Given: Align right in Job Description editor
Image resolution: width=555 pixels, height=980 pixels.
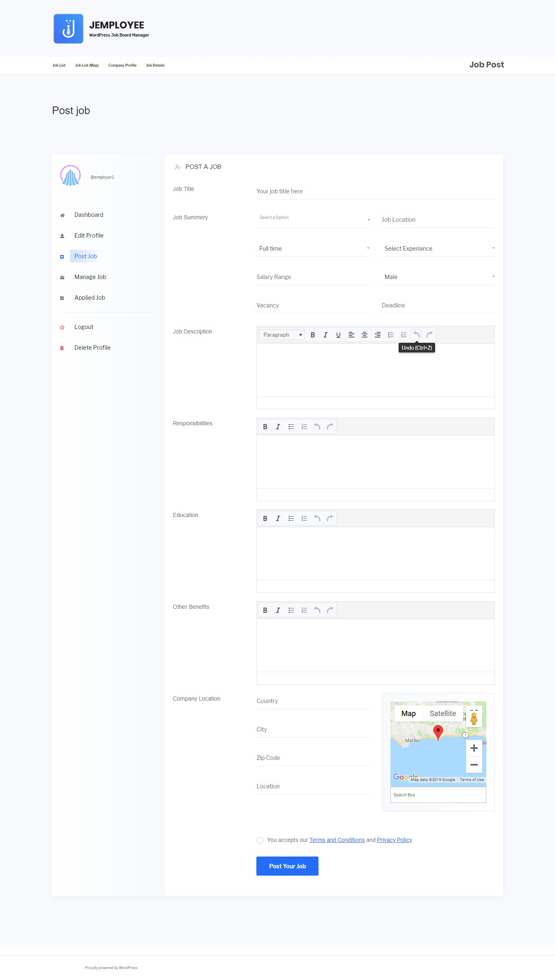Looking at the screenshot, I should pyautogui.click(x=377, y=335).
